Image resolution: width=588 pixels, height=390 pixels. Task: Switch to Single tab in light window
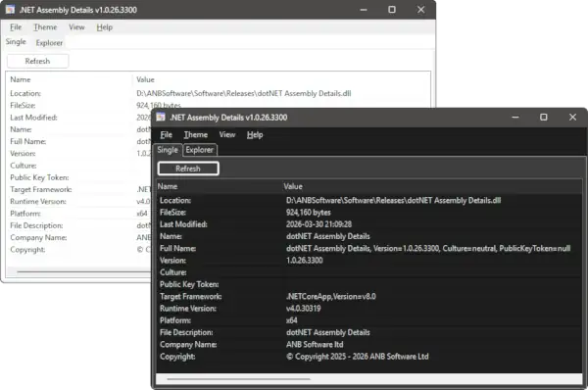point(16,41)
